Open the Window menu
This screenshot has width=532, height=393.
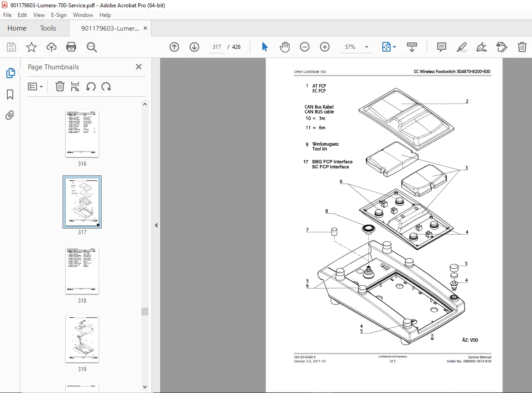coord(83,15)
